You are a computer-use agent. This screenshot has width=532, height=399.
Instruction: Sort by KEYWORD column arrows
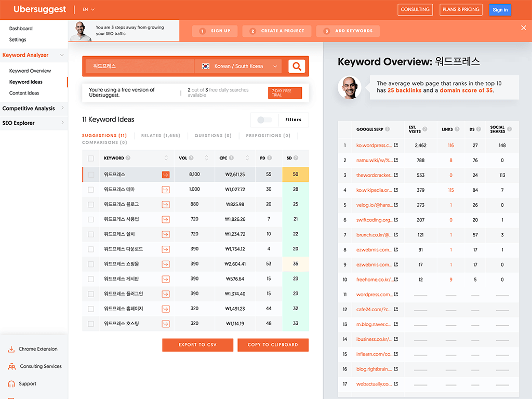166,158
